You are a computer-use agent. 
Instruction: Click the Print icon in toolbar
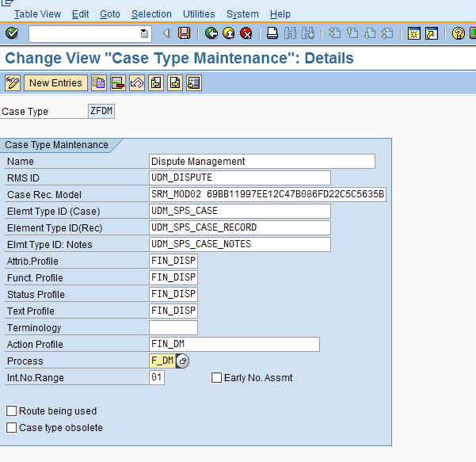[272, 33]
